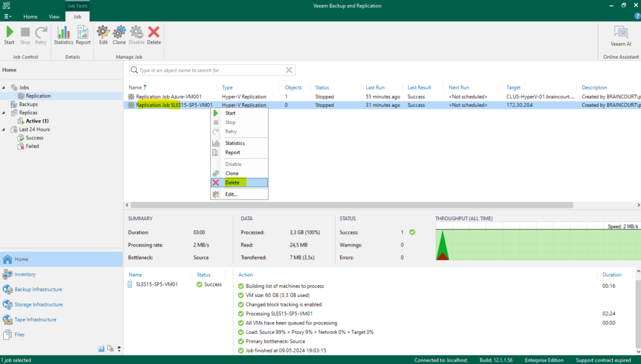Image resolution: width=641 pixels, height=364 pixels.
Task: Click the Start job ribbon icon
Action: [x=9, y=35]
